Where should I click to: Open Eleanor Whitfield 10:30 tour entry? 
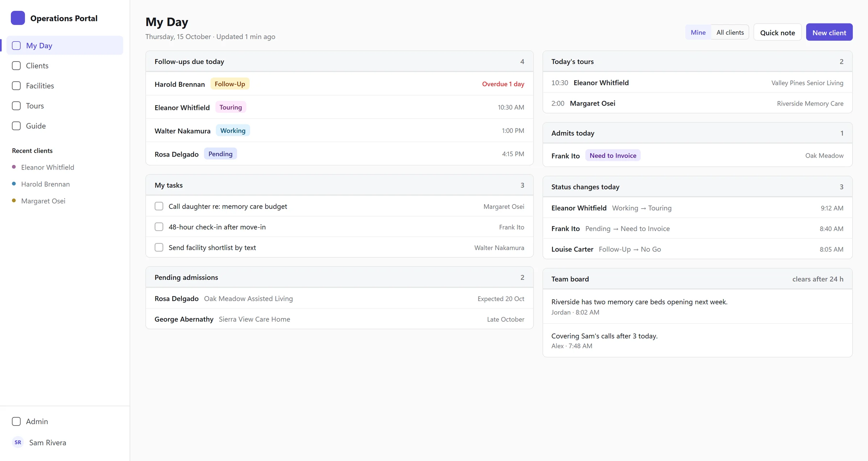[x=697, y=82]
